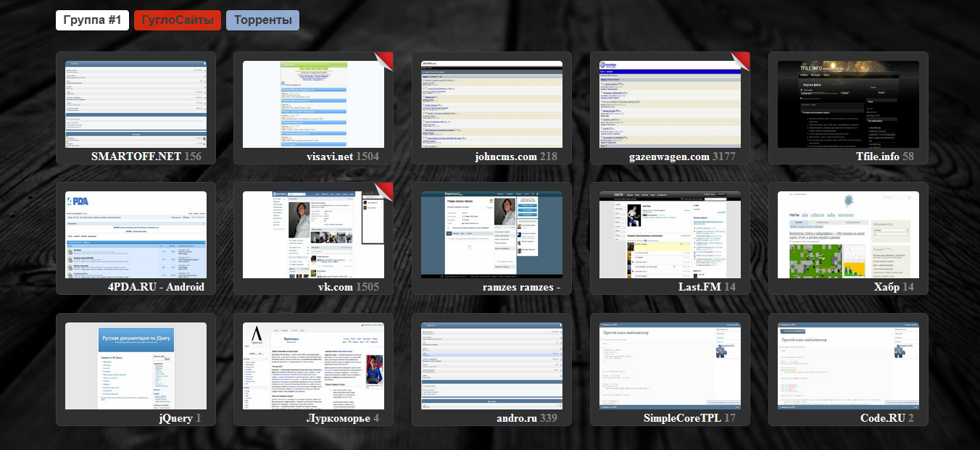Switch to the Группа #1 tab

coord(92,20)
